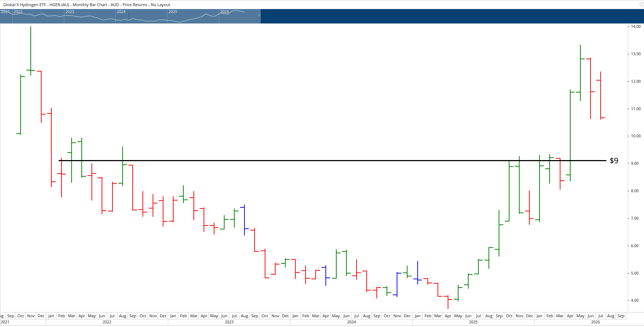644x327 pixels.
Task: Click the 2023 year label on the bottom time axis
Action: pos(229,322)
